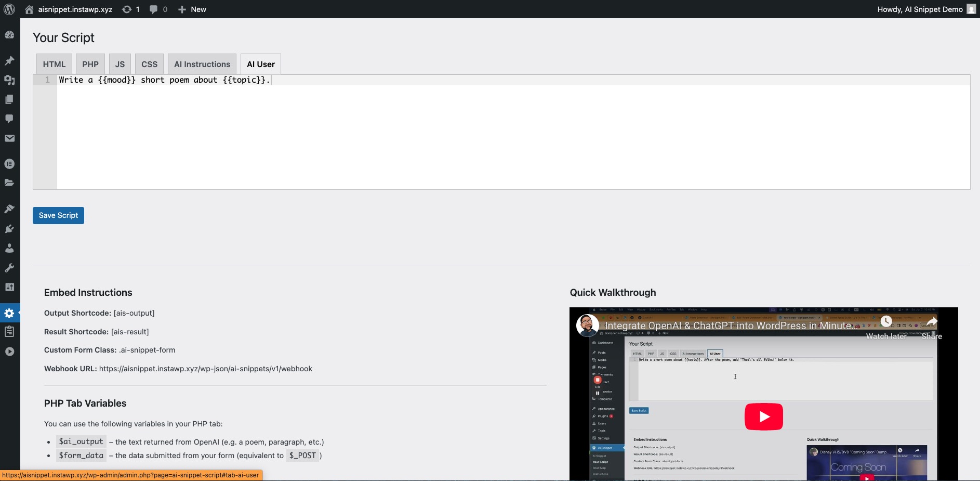This screenshot has width=980, height=481.
Task: Click the circular play sidebar icon
Action: 9,352
